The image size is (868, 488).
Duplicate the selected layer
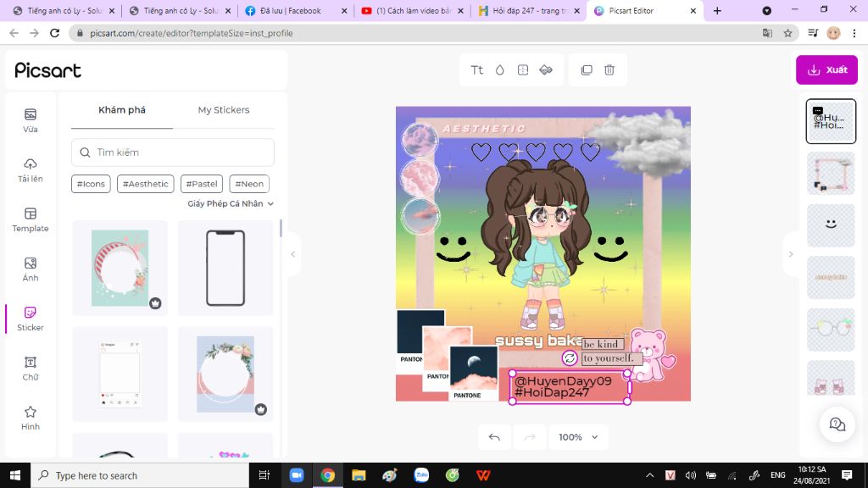coord(587,69)
